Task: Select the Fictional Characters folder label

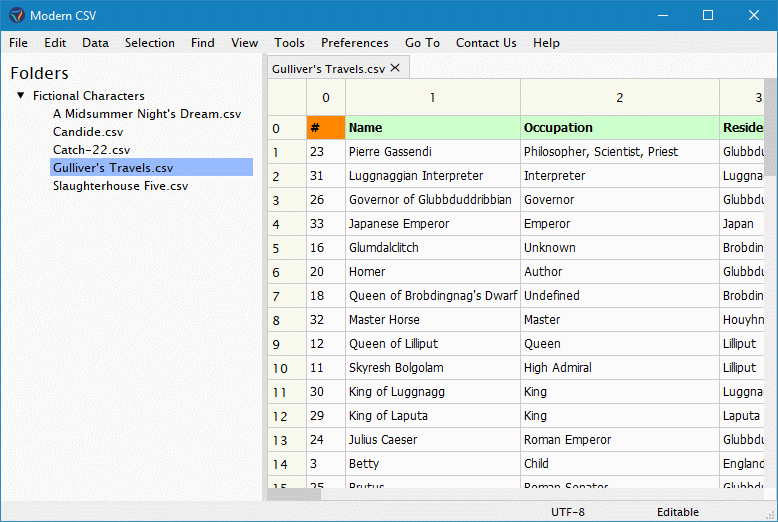Action: point(89,95)
